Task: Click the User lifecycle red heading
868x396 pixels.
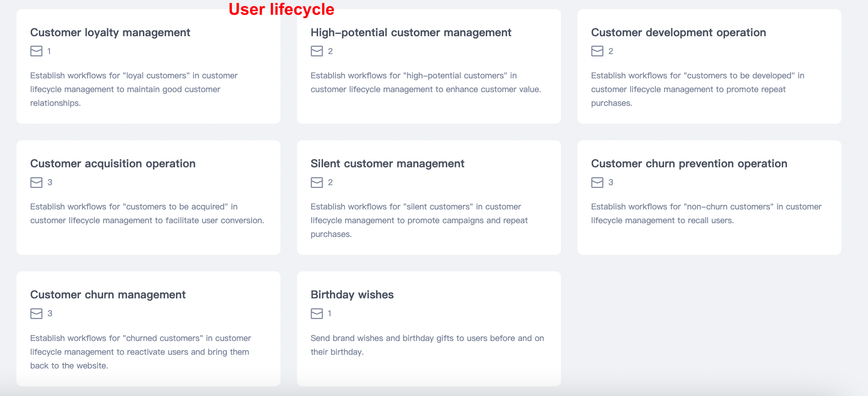Action: (x=281, y=9)
